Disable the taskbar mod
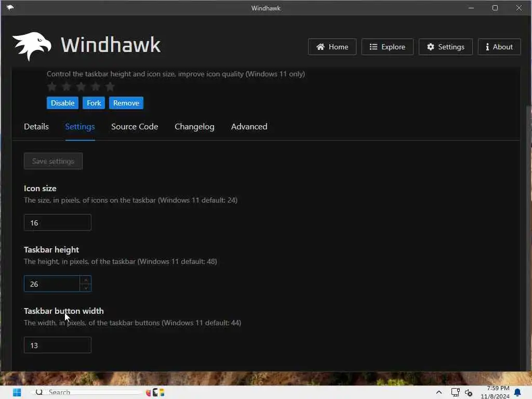The height and width of the screenshot is (399, 532). click(x=62, y=103)
